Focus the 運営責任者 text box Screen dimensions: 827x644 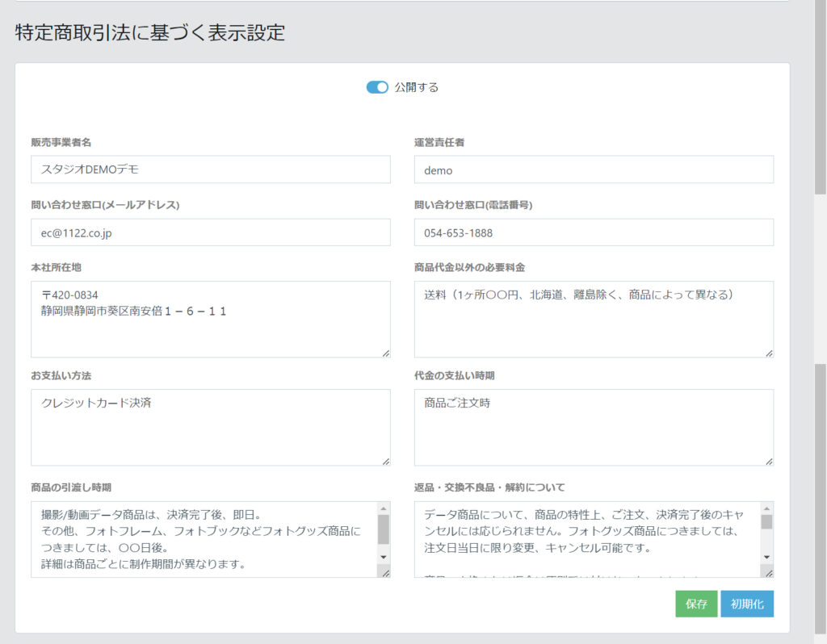click(593, 169)
